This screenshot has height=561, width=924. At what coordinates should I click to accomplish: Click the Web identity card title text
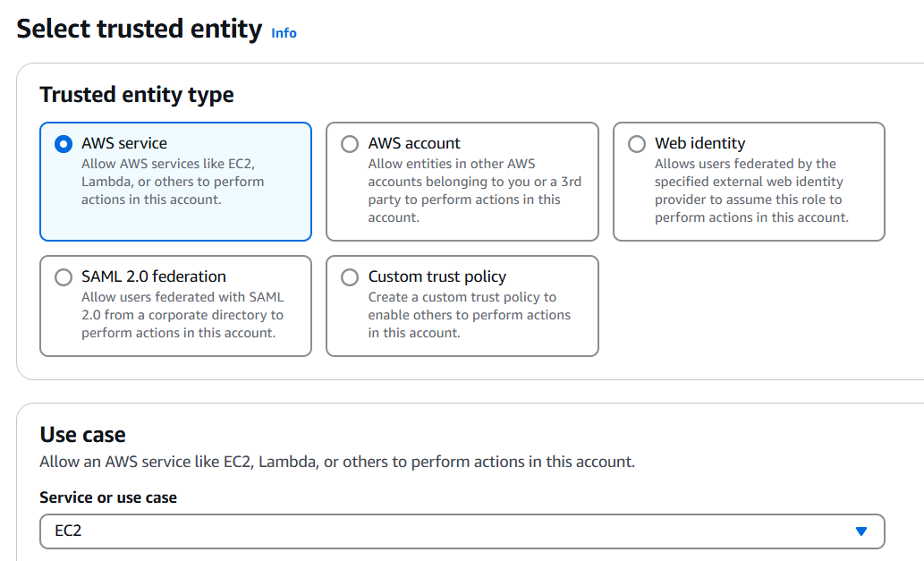click(699, 143)
